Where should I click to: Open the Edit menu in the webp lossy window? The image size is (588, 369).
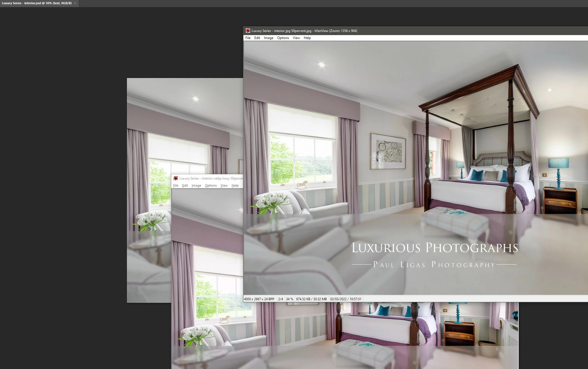pyautogui.click(x=185, y=185)
